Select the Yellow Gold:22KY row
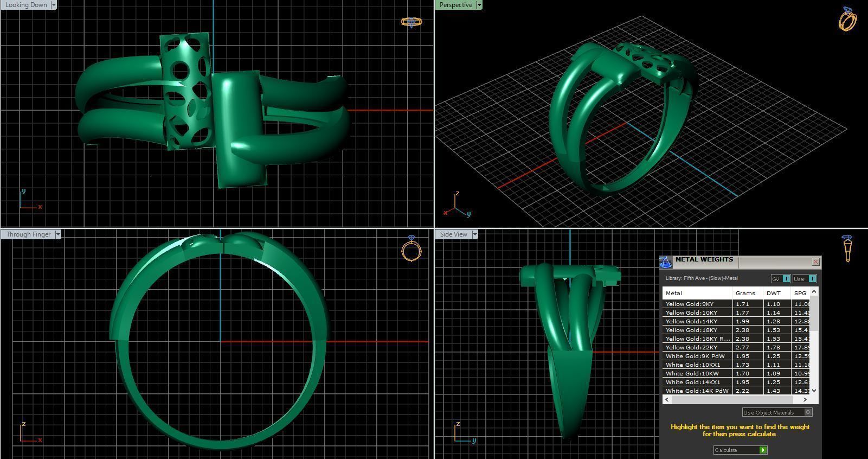The width and height of the screenshot is (868, 459). 736,347
